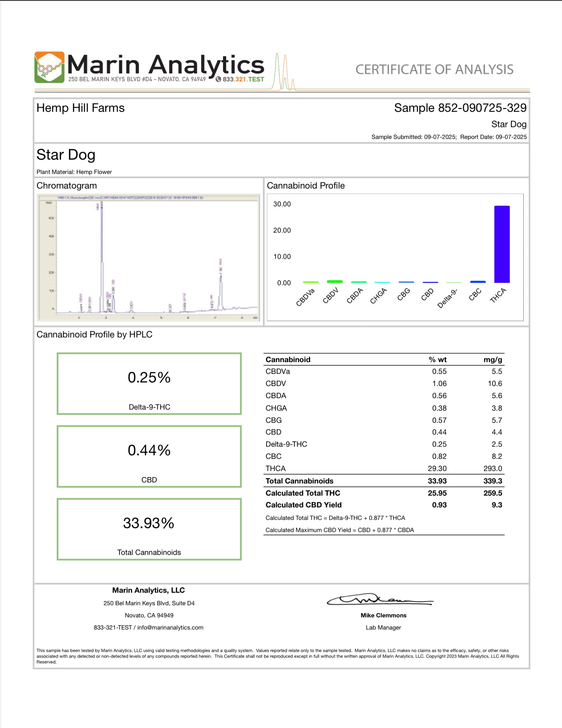
Task: Click the 33.93% Total Cannabinoids box
Action: pos(149,529)
